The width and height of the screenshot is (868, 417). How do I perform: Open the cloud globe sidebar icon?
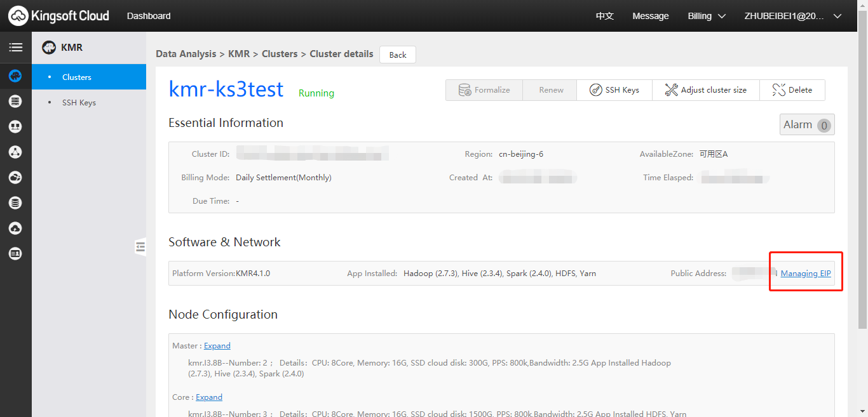[15, 177]
